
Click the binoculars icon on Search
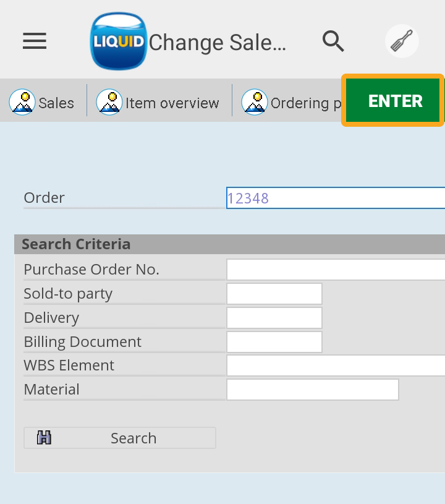(44, 438)
